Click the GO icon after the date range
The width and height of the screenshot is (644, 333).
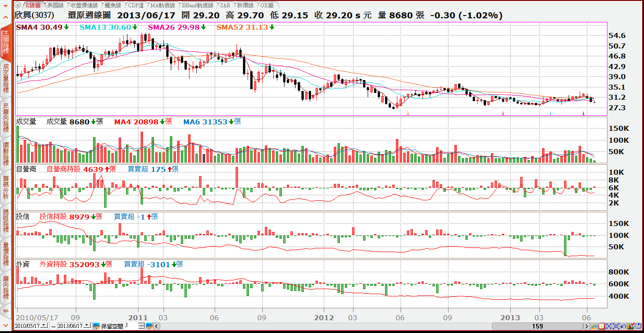click(x=96, y=326)
